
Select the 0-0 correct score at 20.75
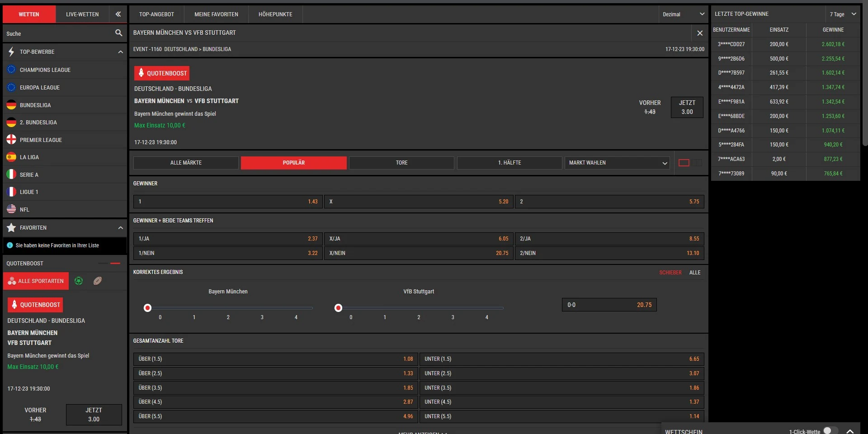(x=609, y=305)
